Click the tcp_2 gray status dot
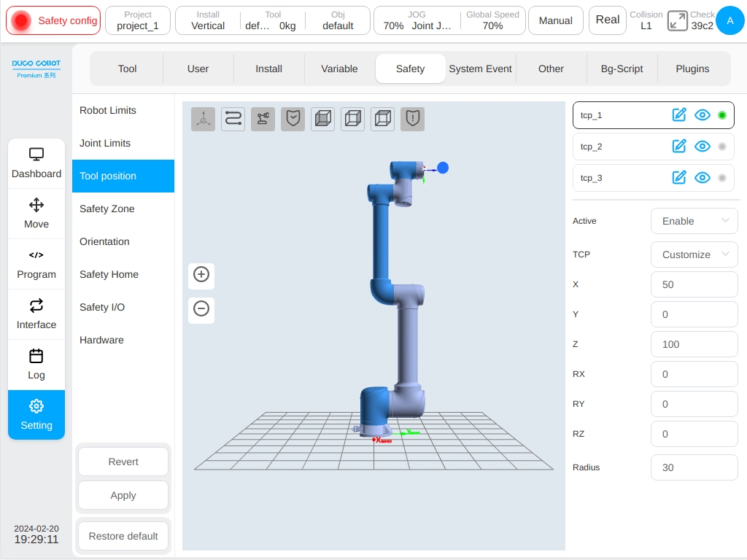Viewport: 747px width, 560px height. click(722, 147)
